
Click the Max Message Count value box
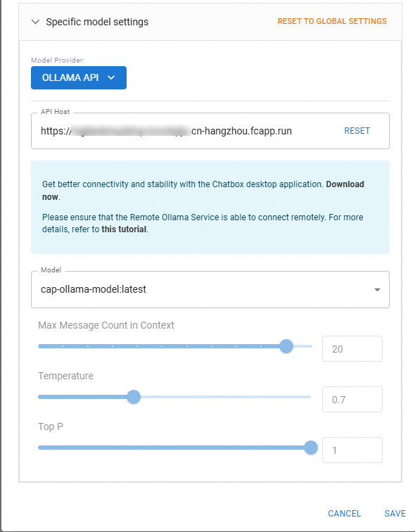(x=352, y=349)
